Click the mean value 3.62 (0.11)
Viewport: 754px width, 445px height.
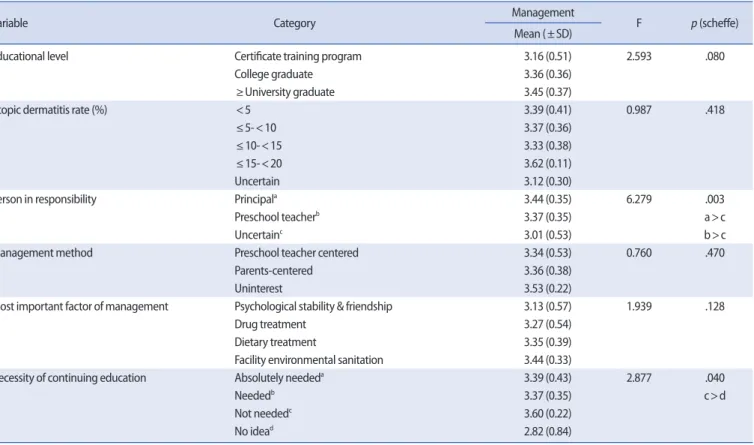547,164
